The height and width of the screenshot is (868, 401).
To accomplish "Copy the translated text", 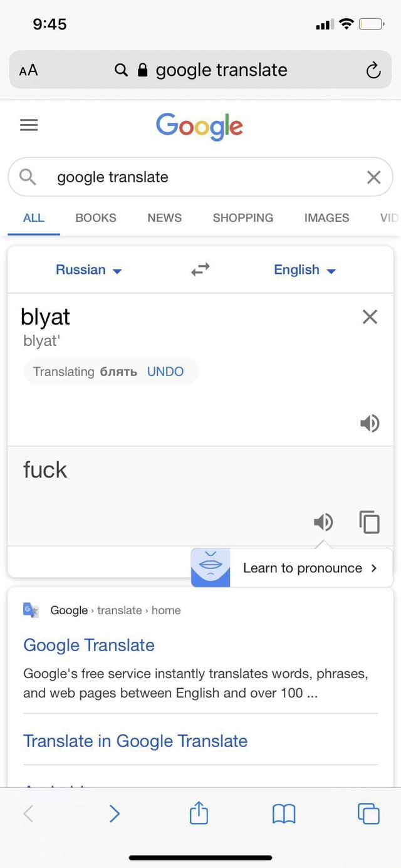I will [x=370, y=521].
